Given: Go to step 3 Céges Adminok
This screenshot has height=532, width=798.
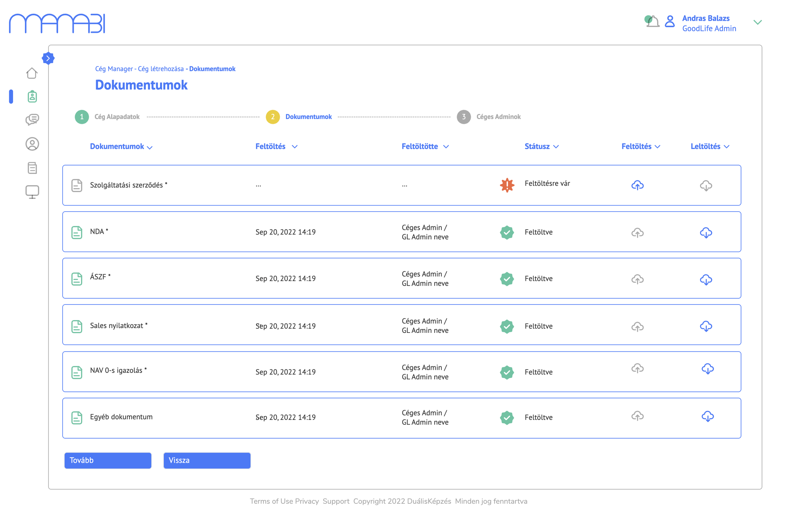Looking at the screenshot, I should pos(463,117).
